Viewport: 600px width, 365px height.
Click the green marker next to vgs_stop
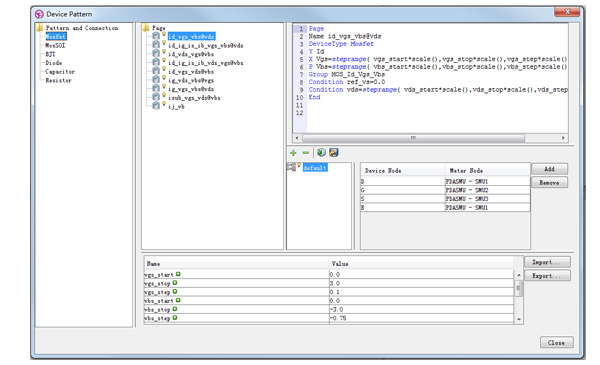tap(175, 283)
